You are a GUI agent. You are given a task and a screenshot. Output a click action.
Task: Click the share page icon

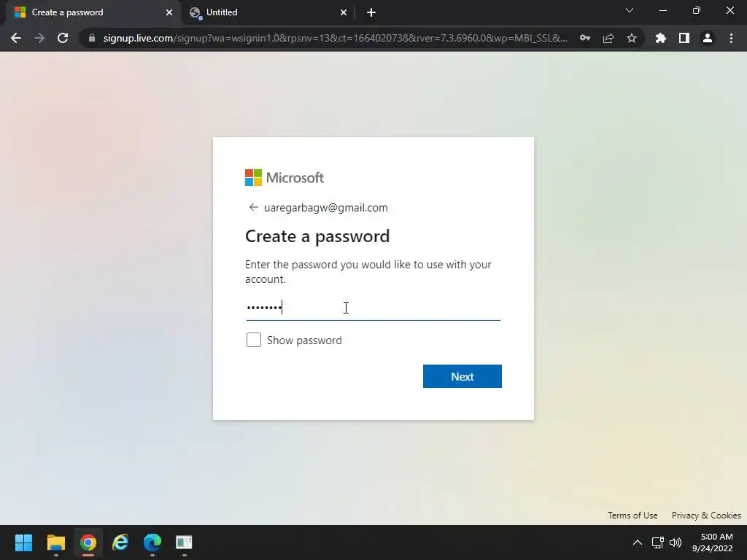pos(608,38)
